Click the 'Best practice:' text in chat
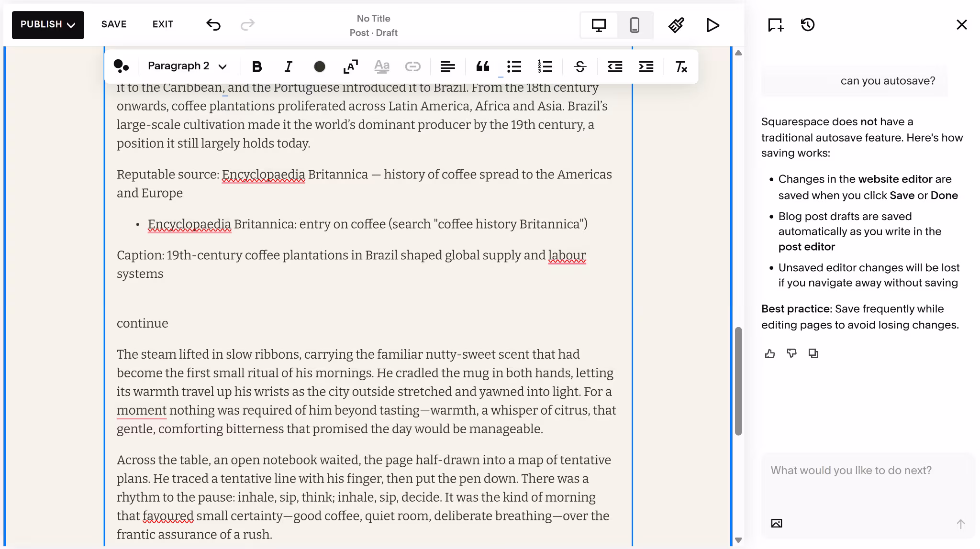Viewport: 980px width, 549px height. [x=796, y=309]
